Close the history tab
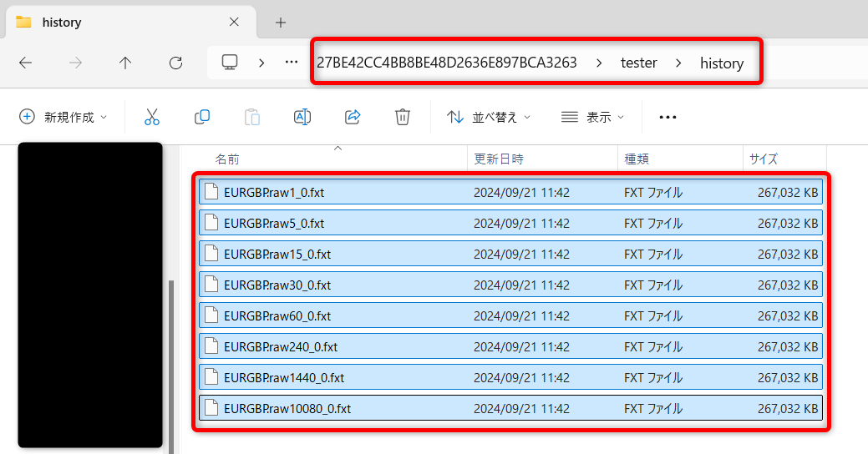This screenshot has height=454, width=868. [x=234, y=23]
